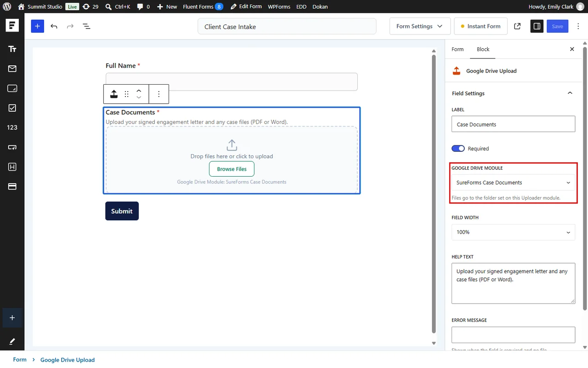
Task: Close the settings sidebar with X
Action: point(572,49)
